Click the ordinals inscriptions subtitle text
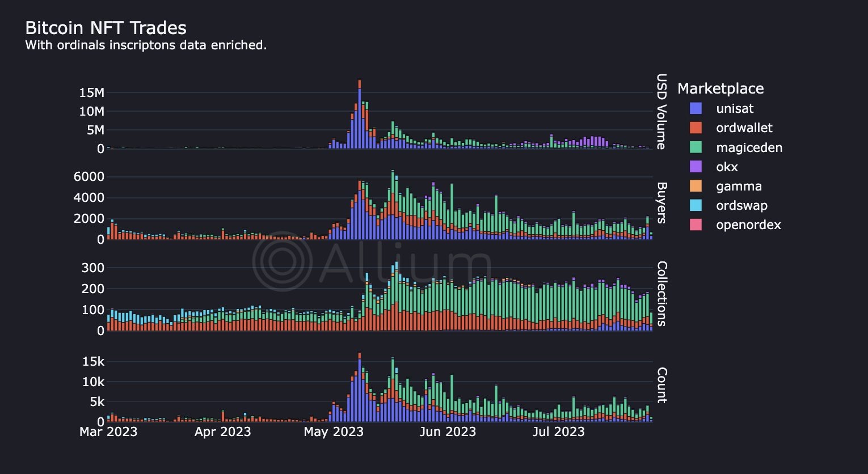Viewport: 868px width, 474px height. (146, 45)
